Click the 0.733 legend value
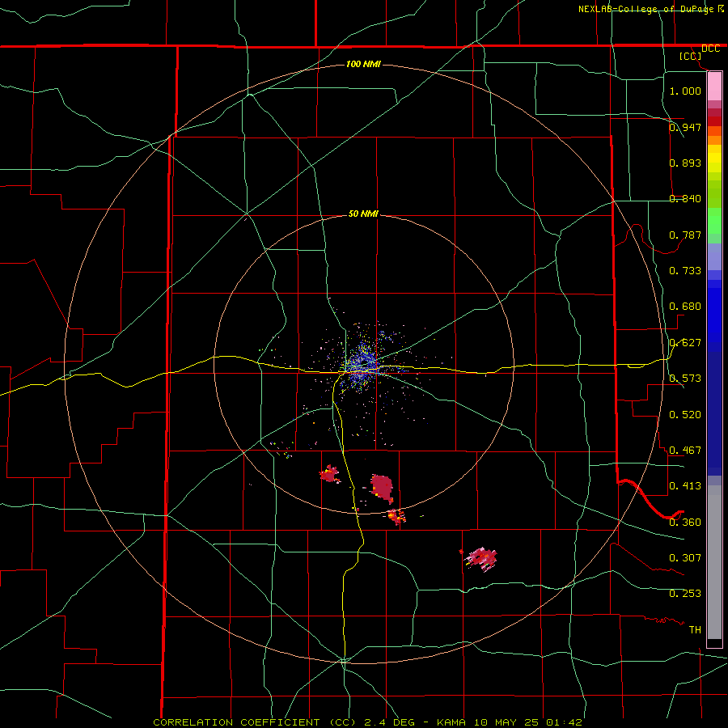This screenshot has width=728, height=728. [685, 270]
